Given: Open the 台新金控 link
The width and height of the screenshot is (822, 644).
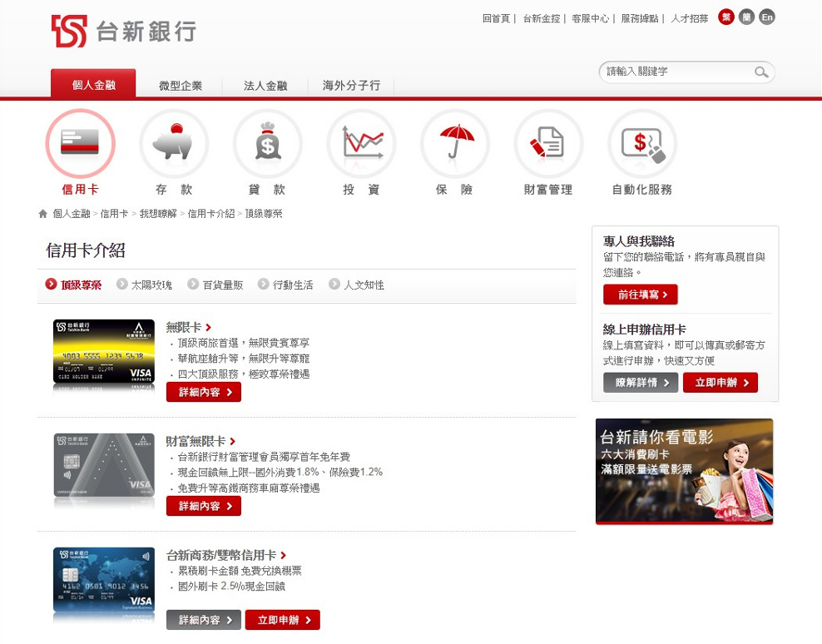Looking at the screenshot, I should (x=542, y=18).
